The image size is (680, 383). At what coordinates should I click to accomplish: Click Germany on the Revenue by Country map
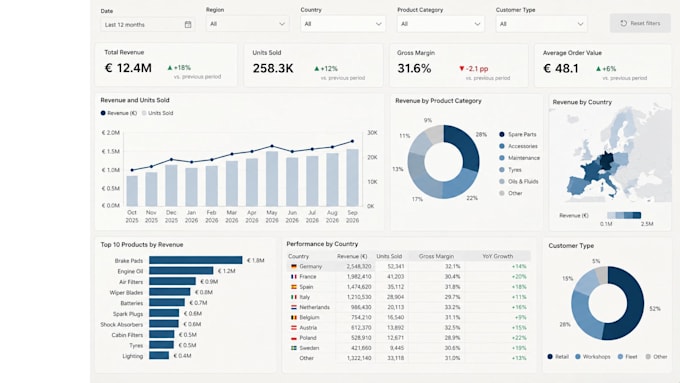click(607, 160)
